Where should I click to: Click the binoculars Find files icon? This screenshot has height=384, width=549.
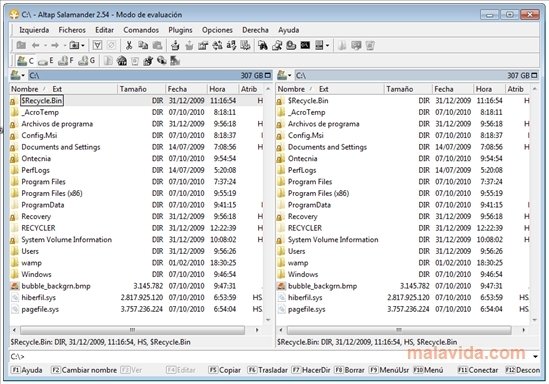click(263, 45)
